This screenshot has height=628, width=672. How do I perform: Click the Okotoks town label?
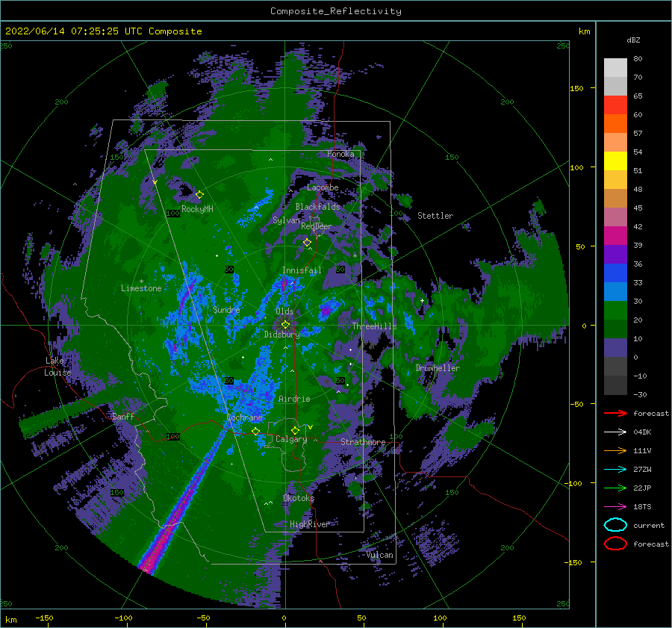pos(299,498)
